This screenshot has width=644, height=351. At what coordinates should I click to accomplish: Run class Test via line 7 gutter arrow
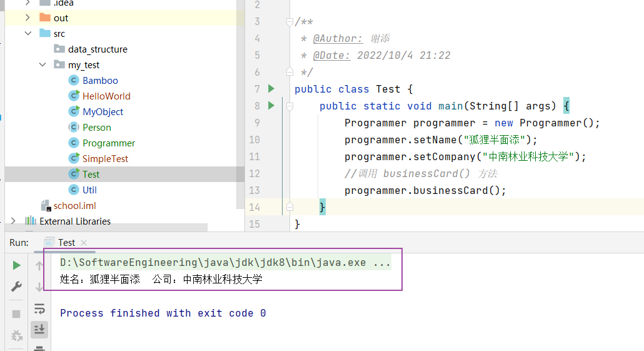pos(271,88)
